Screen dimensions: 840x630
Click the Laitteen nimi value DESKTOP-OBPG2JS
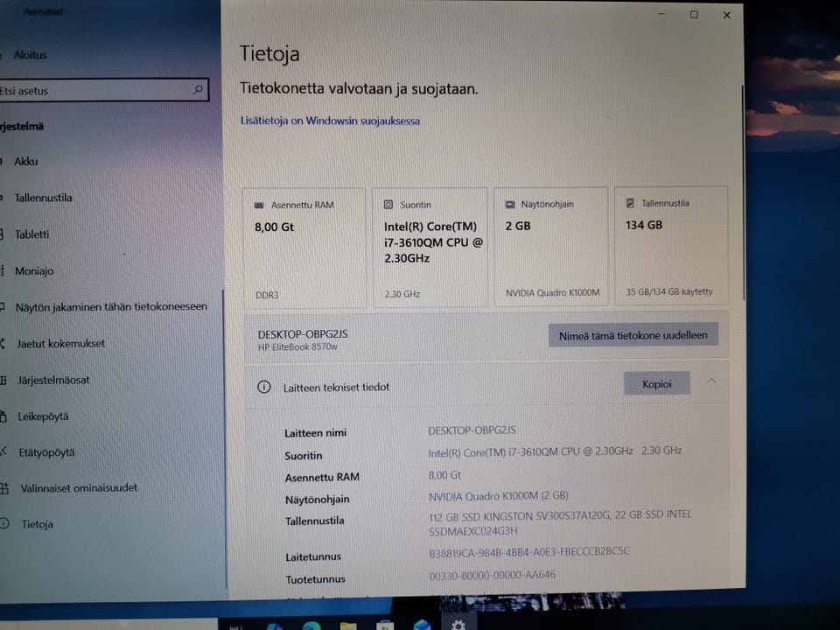tap(472, 430)
